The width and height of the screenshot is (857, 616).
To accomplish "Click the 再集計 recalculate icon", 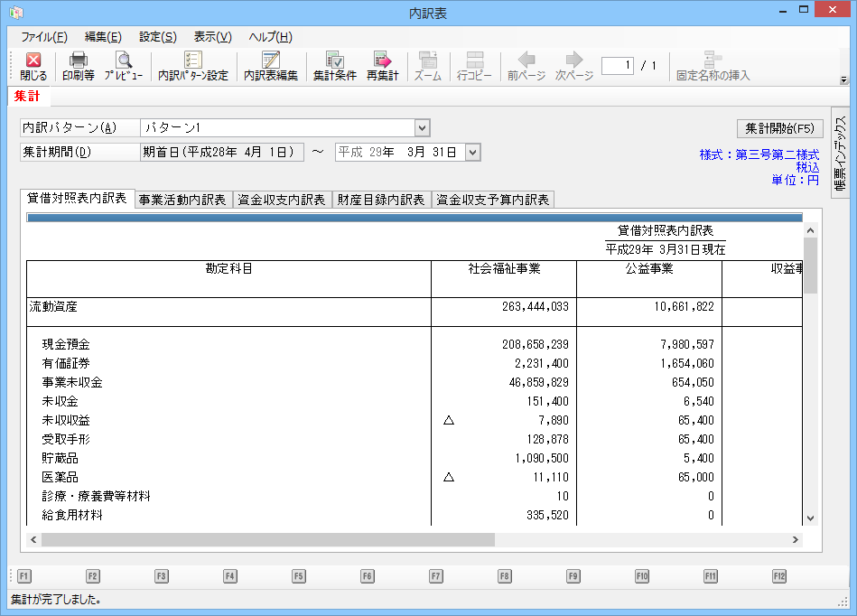I will click(382, 67).
